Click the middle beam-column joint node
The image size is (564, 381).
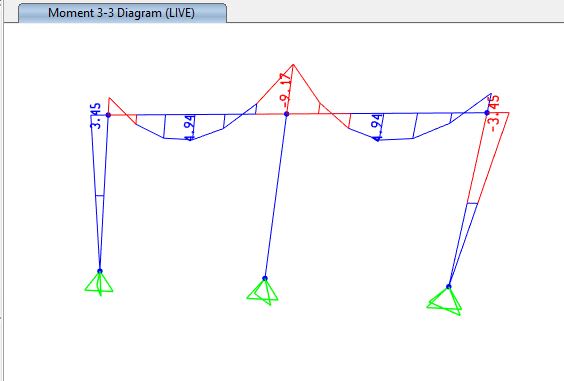coord(287,114)
